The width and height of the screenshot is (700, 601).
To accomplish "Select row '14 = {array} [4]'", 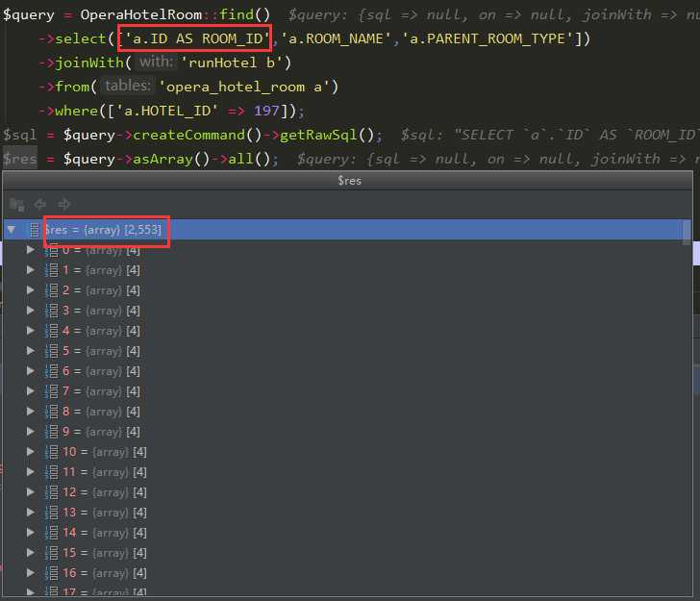I will pyautogui.click(x=343, y=532).
